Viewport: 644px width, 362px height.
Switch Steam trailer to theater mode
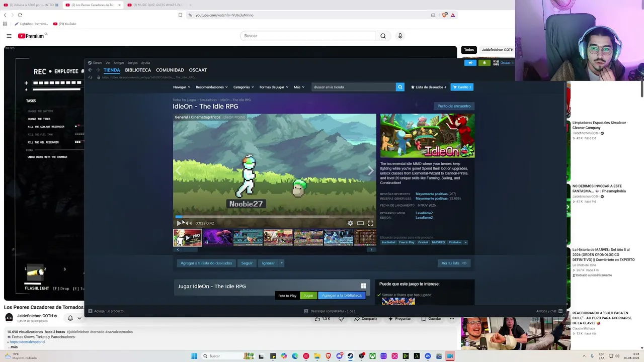pyautogui.click(x=360, y=223)
